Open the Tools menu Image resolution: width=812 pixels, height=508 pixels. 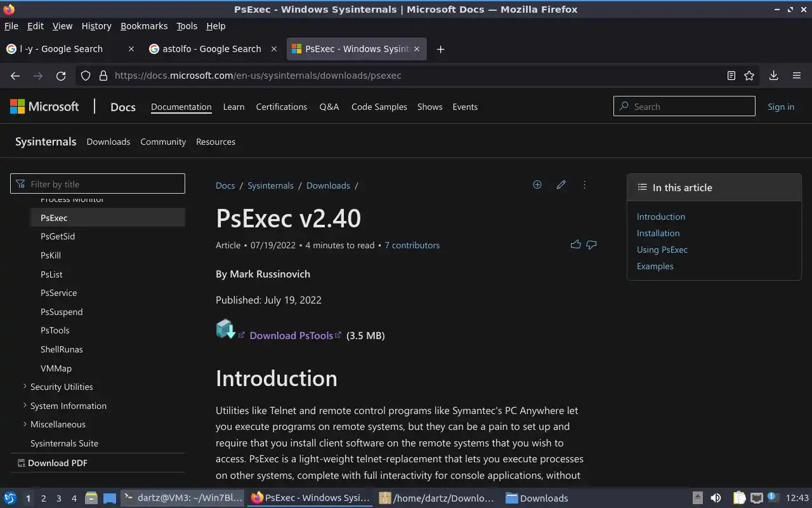tap(187, 26)
